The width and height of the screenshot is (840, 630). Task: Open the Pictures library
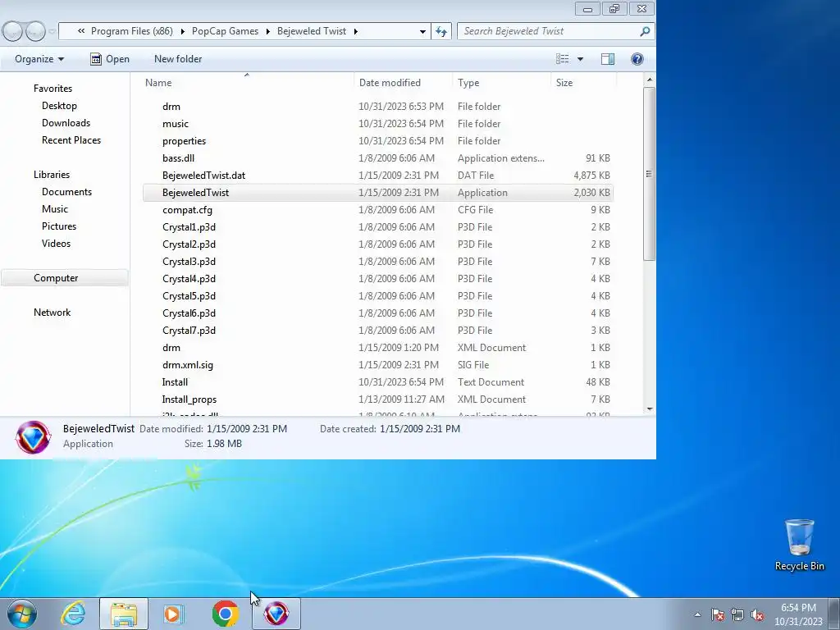click(59, 226)
